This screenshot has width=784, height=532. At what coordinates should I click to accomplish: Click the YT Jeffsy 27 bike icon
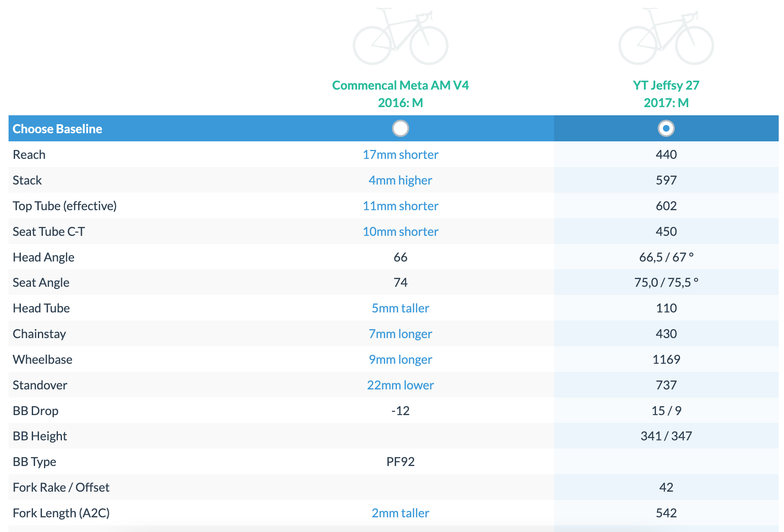pos(666,37)
